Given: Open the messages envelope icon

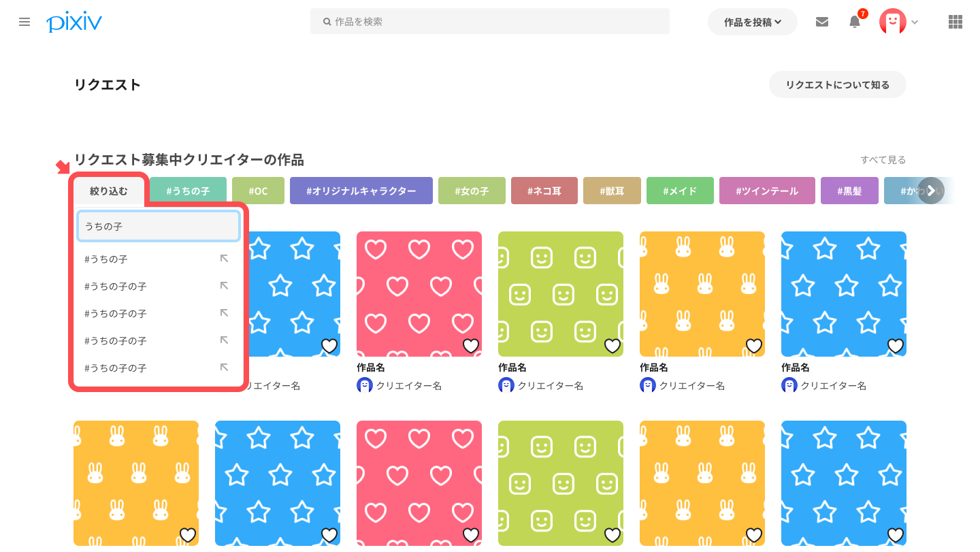Looking at the screenshot, I should click(821, 22).
